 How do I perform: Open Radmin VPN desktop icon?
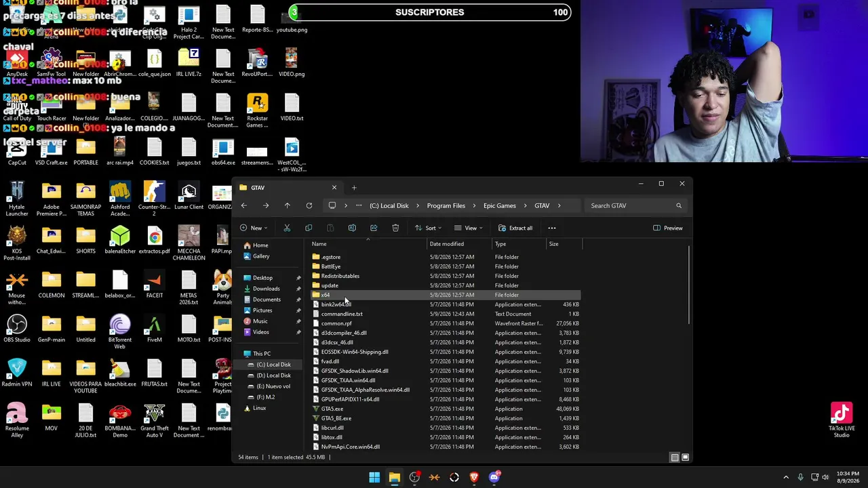[17, 373]
